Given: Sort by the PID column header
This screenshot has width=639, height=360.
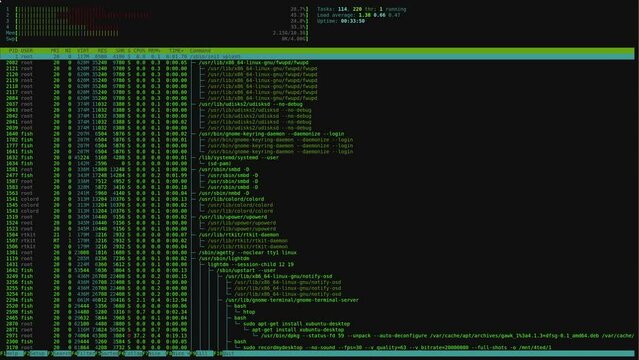Looking at the screenshot, I should click(x=13, y=51).
